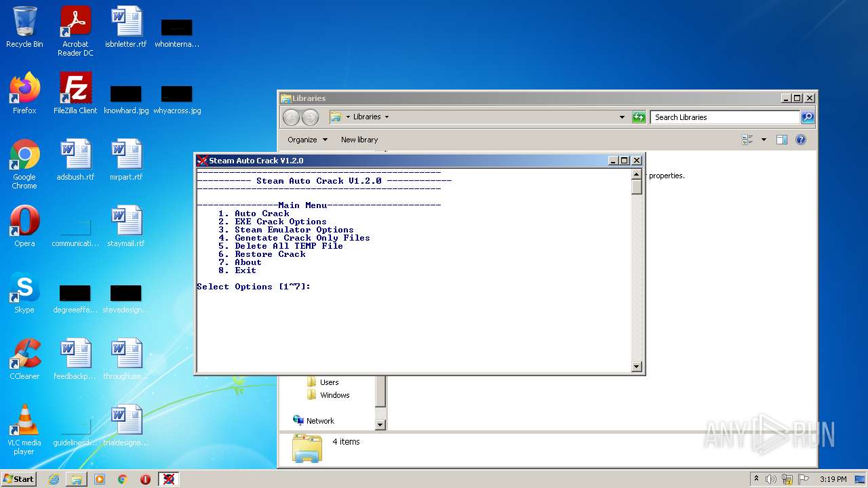Image resolution: width=868 pixels, height=488 pixels.
Task: Click the taskbar clock
Action: click(833, 479)
